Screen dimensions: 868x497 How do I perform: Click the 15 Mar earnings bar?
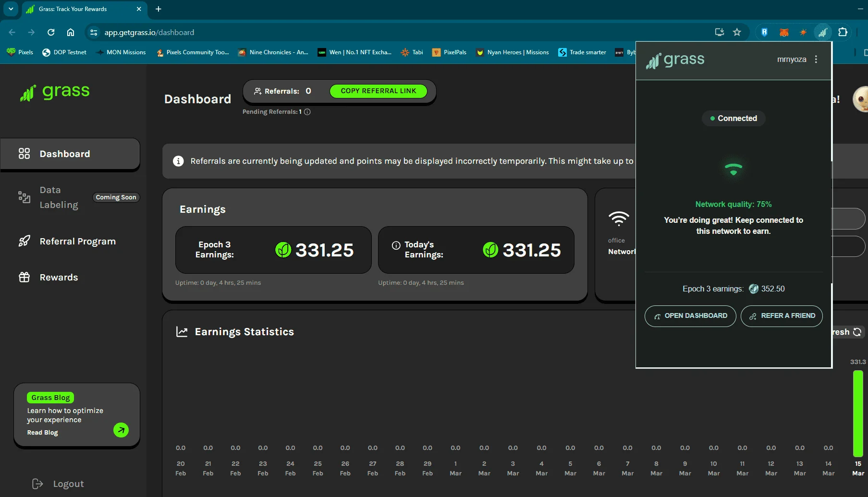click(858, 413)
